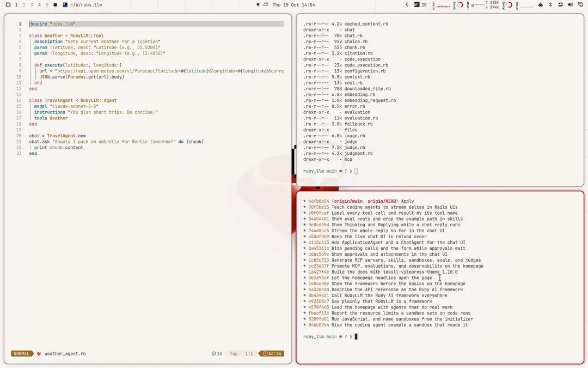This screenshot has width=588, height=368.
Task: Click the launcher icon at far left of bar
Action: tap(8, 5)
